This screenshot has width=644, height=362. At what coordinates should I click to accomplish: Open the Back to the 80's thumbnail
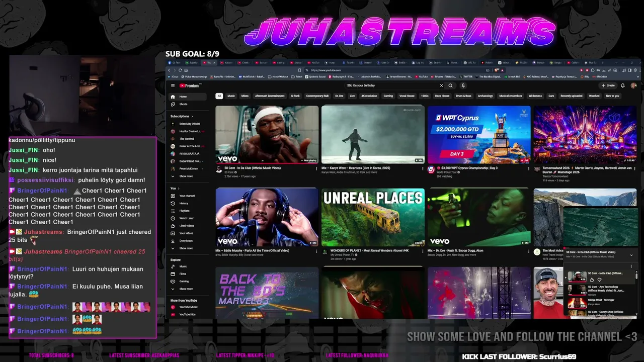pos(267,293)
